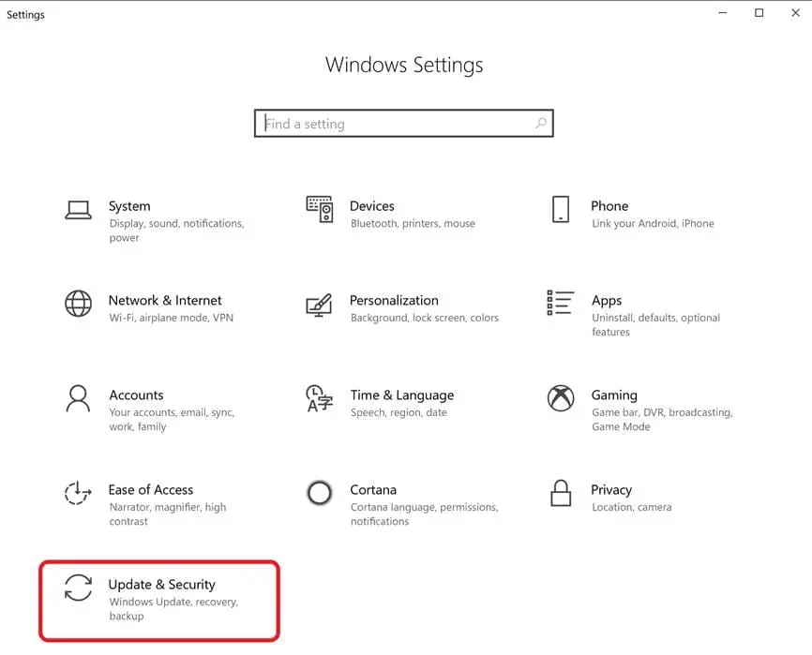Image resolution: width=812 pixels, height=655 pixels.
Task: Open the Update & Security label
Action: point(161,585)
